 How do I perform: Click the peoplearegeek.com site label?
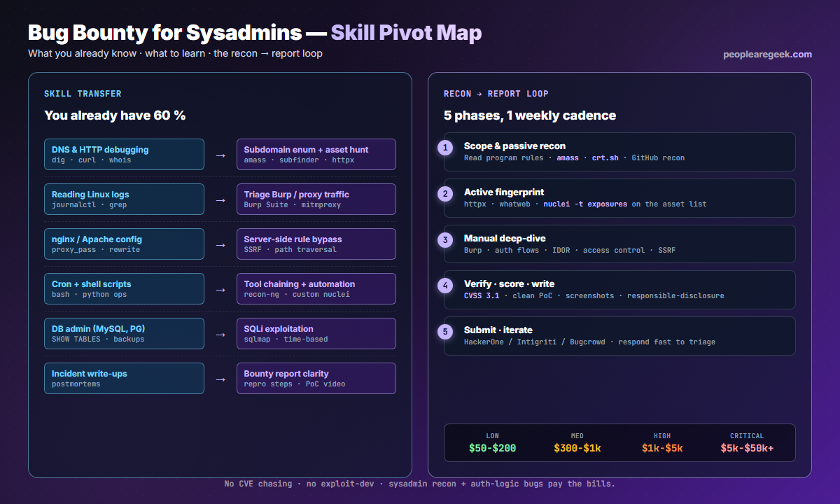click(768, 55)
